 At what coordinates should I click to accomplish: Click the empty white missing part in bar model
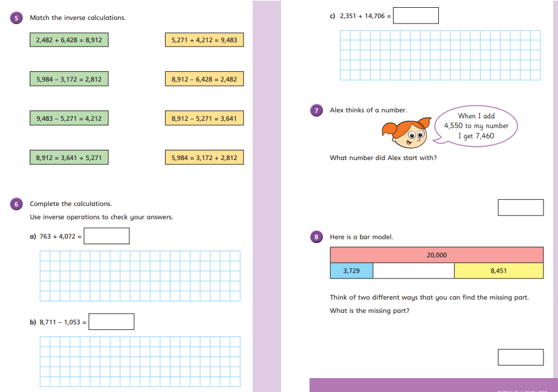[414, 271]
